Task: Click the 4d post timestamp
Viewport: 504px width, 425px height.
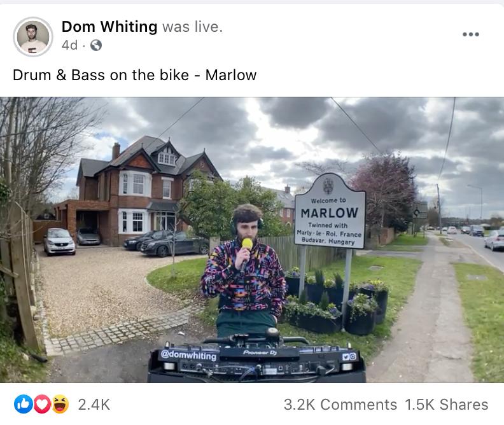Action: click(69, 45)
